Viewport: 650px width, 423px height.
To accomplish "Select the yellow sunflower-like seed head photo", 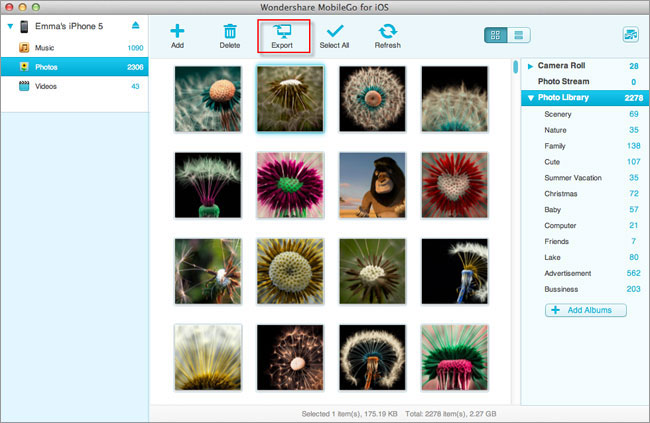I will 290,271.
